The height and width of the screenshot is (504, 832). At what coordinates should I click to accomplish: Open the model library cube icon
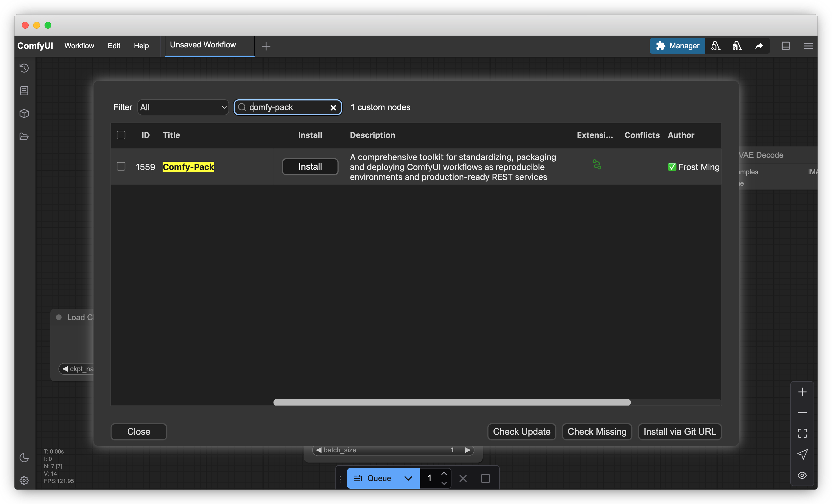tap(24, 114)
